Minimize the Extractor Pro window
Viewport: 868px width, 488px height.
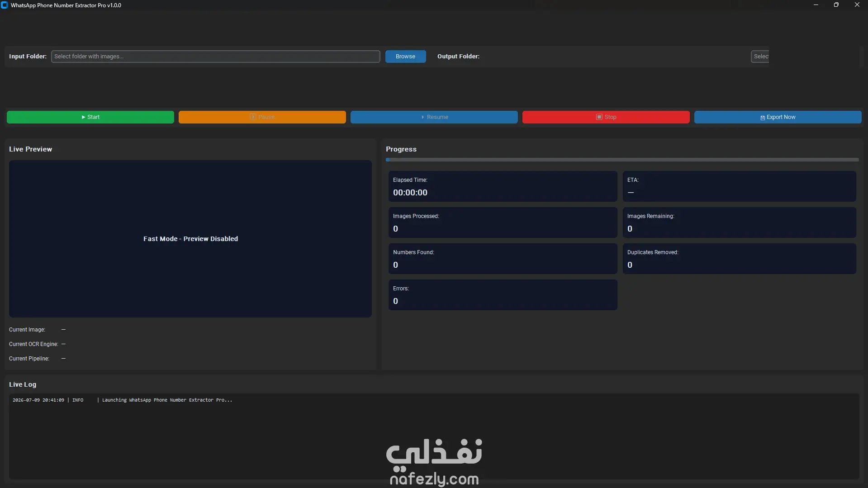[816, 5]
